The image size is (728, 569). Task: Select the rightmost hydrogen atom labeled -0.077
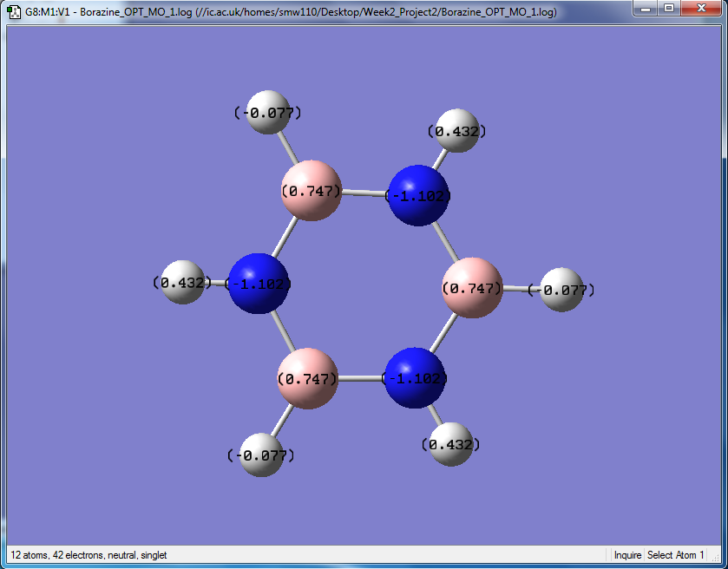click(x=561, y=290)
